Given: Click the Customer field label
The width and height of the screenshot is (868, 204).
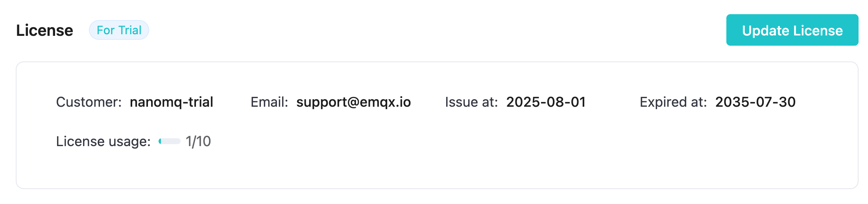Looking at the screenshot, I should [89, 102].
